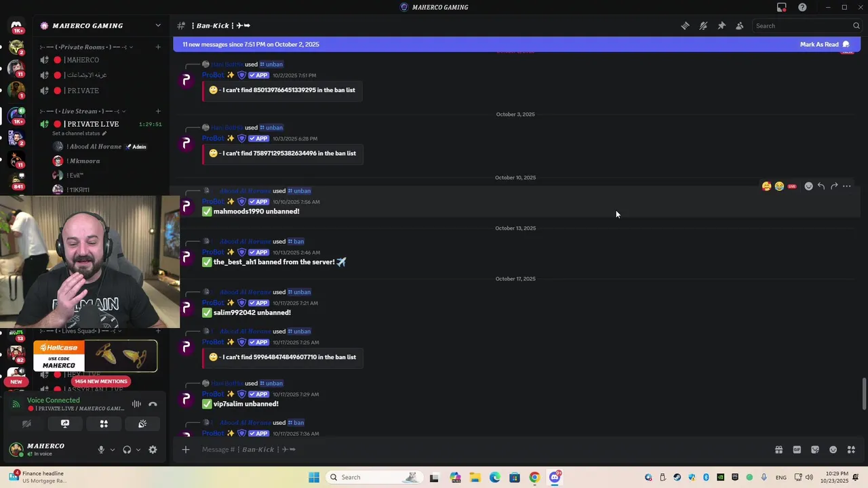Open GIF picker
868x488 pixels.
[x=797, y=449]
